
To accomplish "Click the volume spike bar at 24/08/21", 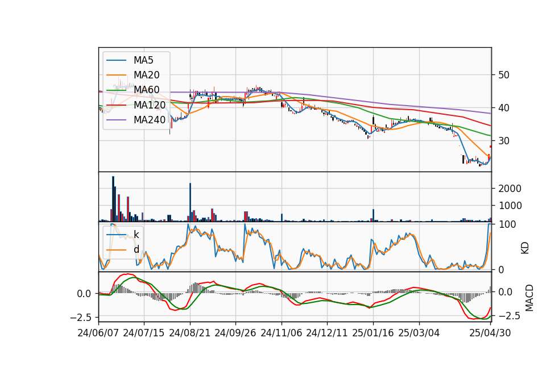I will tap(190, 202).
